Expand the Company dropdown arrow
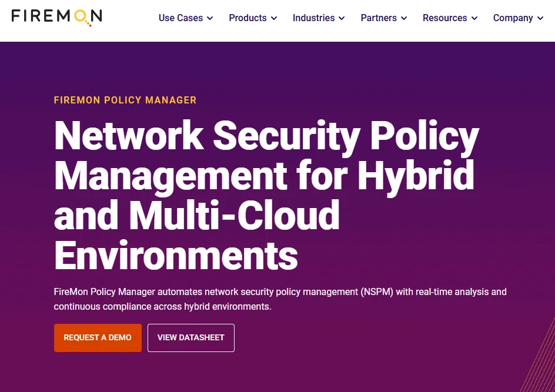Screen dimensions: 555x392 click(540, 19)
